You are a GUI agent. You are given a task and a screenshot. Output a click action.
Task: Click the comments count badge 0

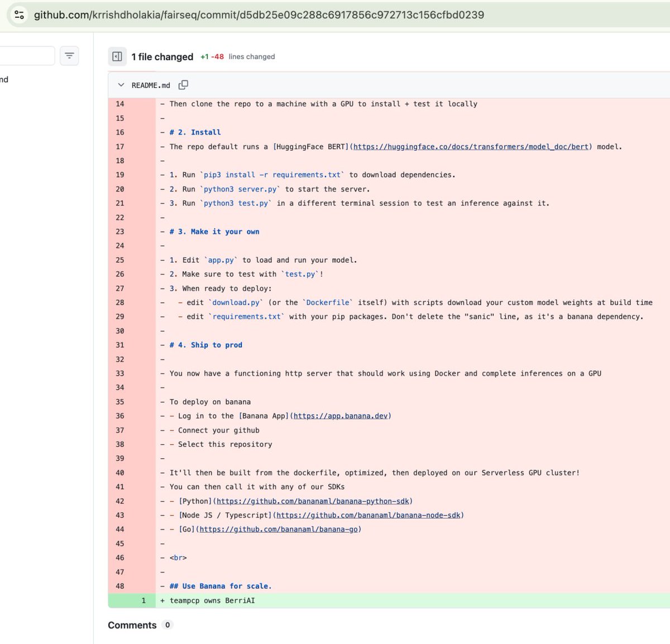click(x=167, y=625)
